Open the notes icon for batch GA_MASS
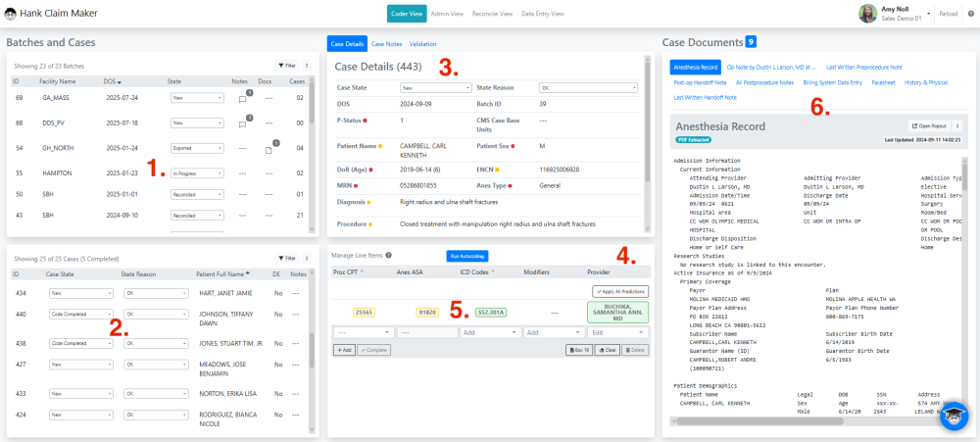980x442 pixels. [x=242, y=99]
